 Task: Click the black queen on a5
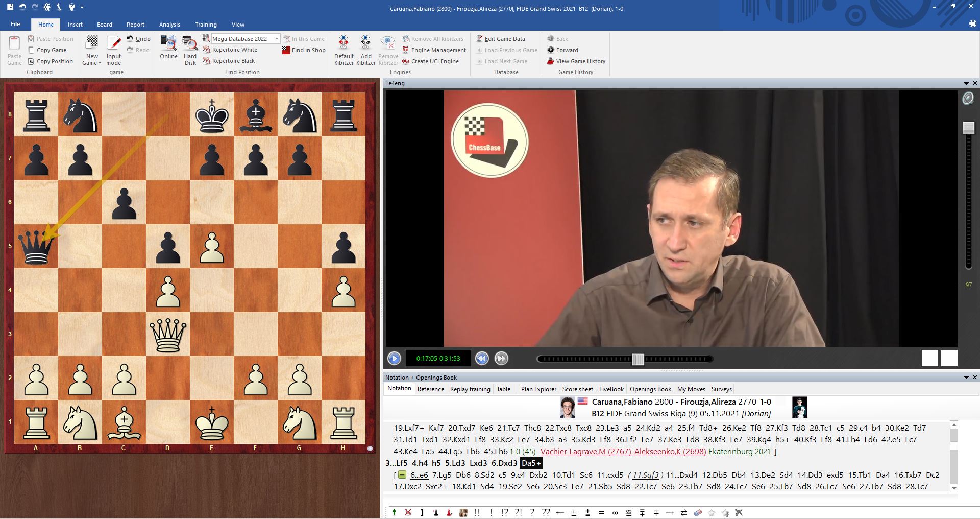[x=36, y=246]
